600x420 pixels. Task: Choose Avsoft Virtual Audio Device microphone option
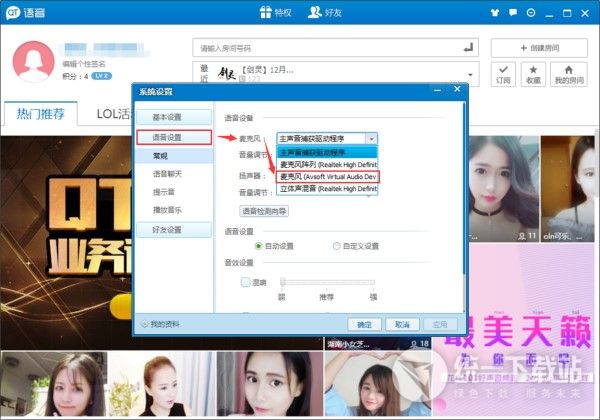pos(327,176)
